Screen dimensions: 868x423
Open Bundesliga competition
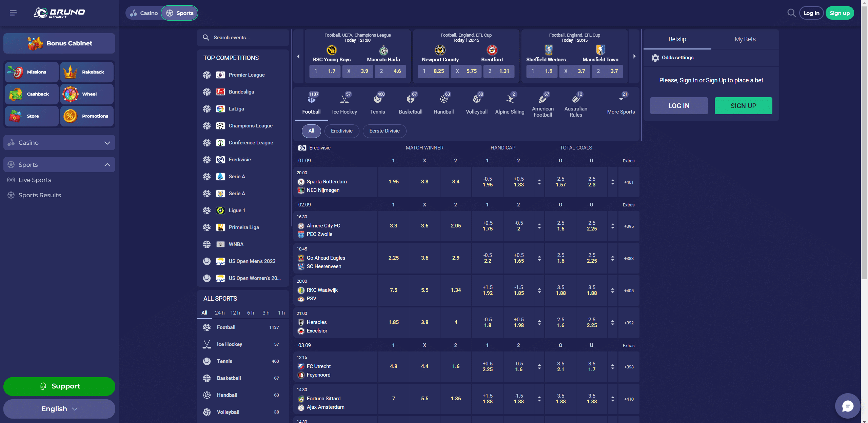click(x=243, y=92)
